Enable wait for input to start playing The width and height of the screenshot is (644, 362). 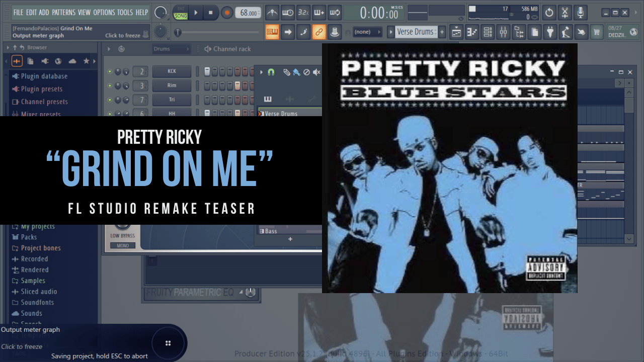coord(288,13)
